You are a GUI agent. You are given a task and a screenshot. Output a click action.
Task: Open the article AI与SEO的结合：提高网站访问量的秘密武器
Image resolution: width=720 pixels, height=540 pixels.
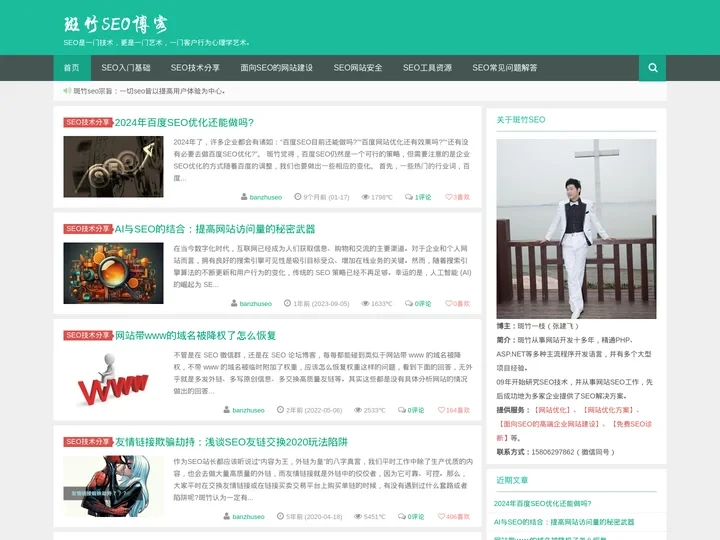[x=214, y=229]
